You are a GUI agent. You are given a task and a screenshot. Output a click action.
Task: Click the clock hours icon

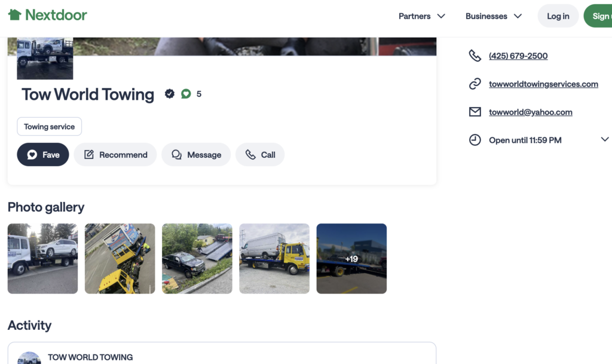click(x=475, y=140)
